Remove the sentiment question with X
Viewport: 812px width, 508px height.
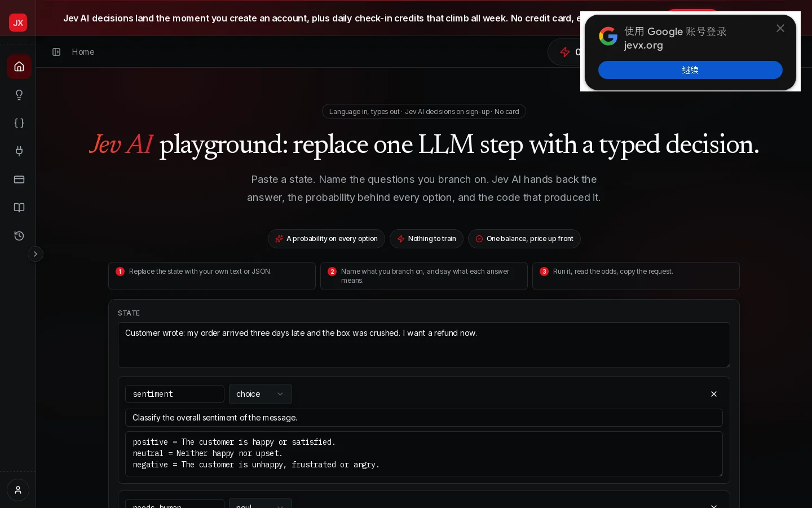coord(714,394)
